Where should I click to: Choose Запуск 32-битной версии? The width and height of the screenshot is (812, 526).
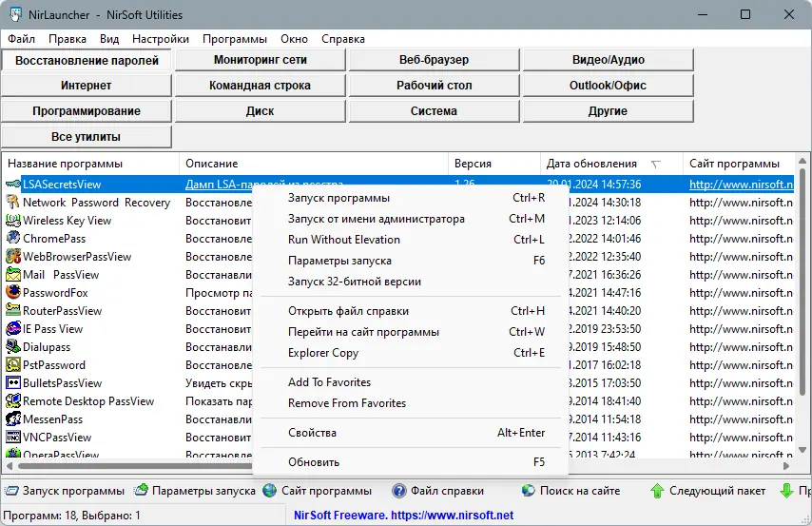(410, 282)
